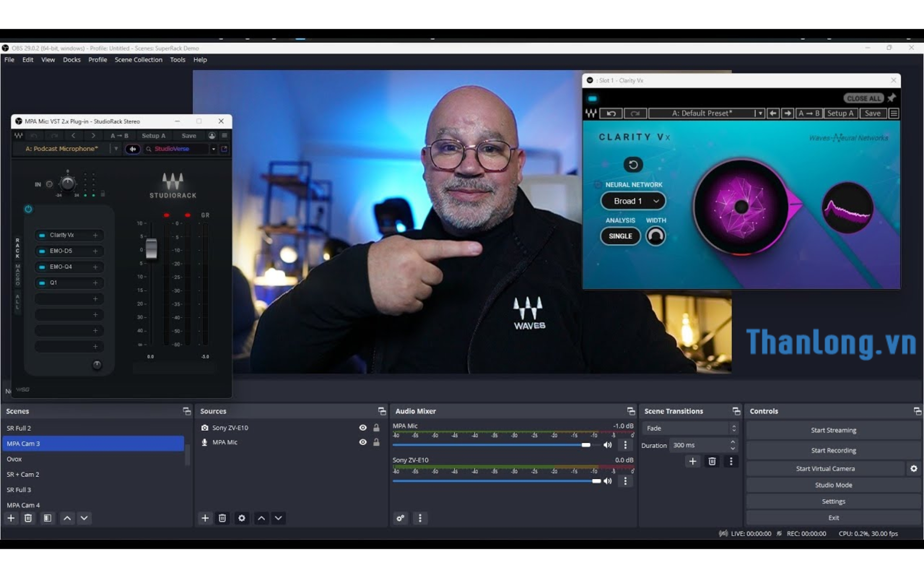Click the SINGLE analysis button

[x=620, y=236]
